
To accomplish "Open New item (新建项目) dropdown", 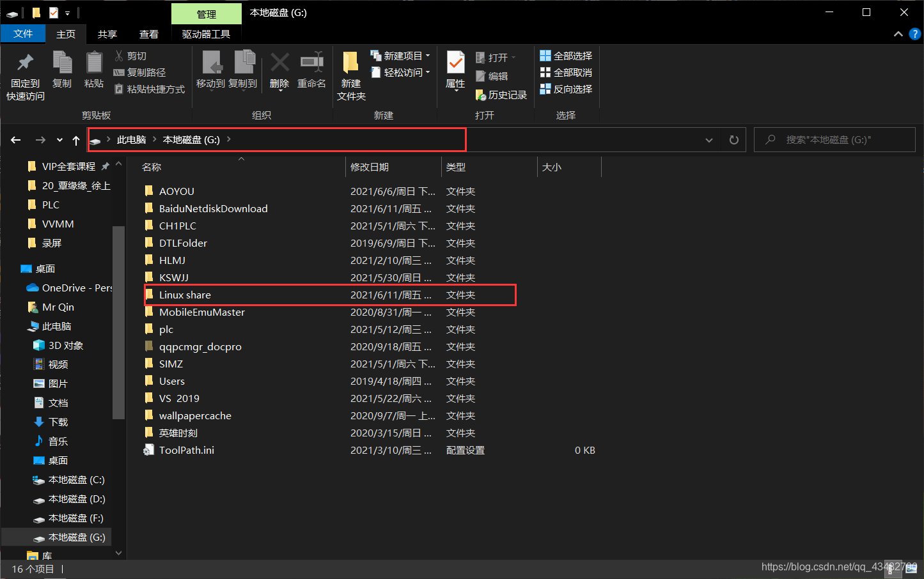I will (x=400, y=56).
